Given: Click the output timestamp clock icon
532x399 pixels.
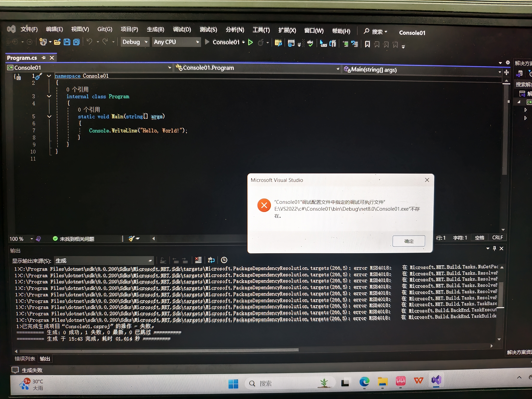Looking at the screenshot, I should (224, 260).
